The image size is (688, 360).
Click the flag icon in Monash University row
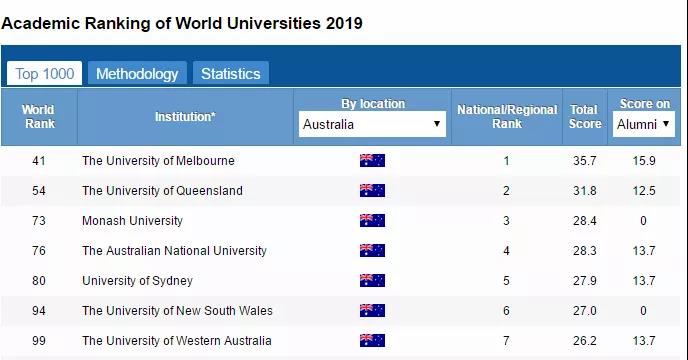pos(372,220)
